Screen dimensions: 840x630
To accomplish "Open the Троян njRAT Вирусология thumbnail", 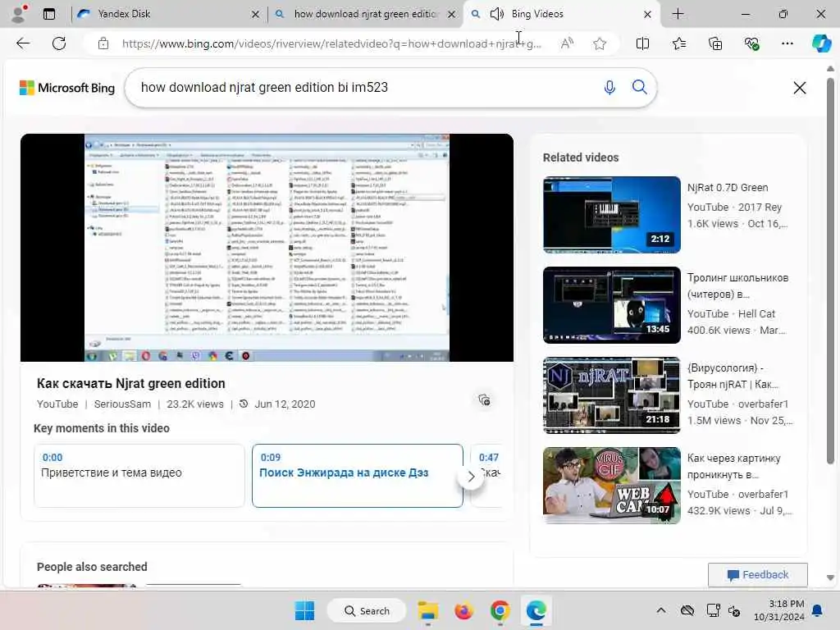I will (x=611, y=395).
